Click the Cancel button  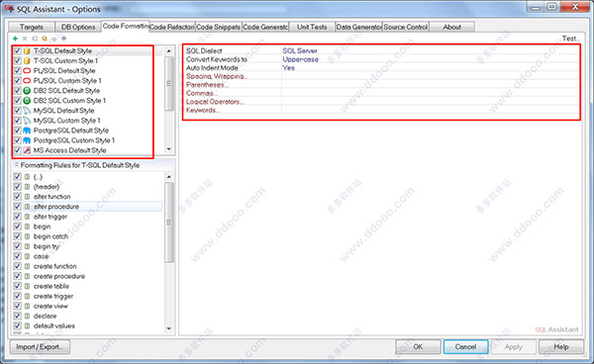[465, 346]
